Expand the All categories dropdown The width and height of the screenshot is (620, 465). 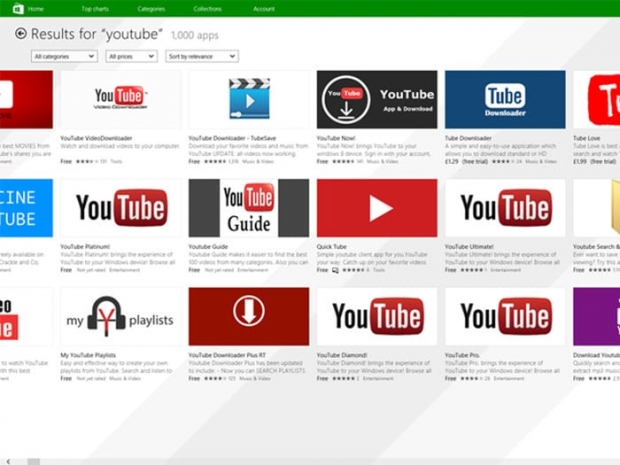click(64, 57)
